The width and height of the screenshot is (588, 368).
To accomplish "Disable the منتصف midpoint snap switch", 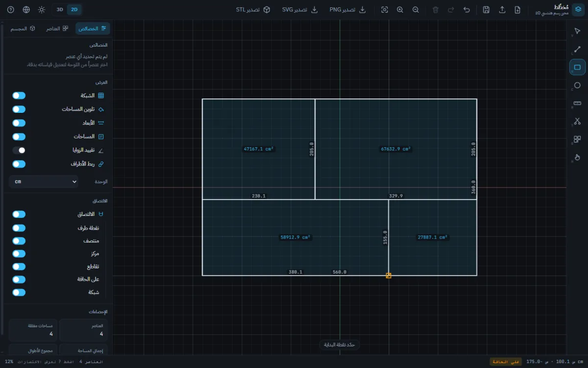I will tap(19, 241).
